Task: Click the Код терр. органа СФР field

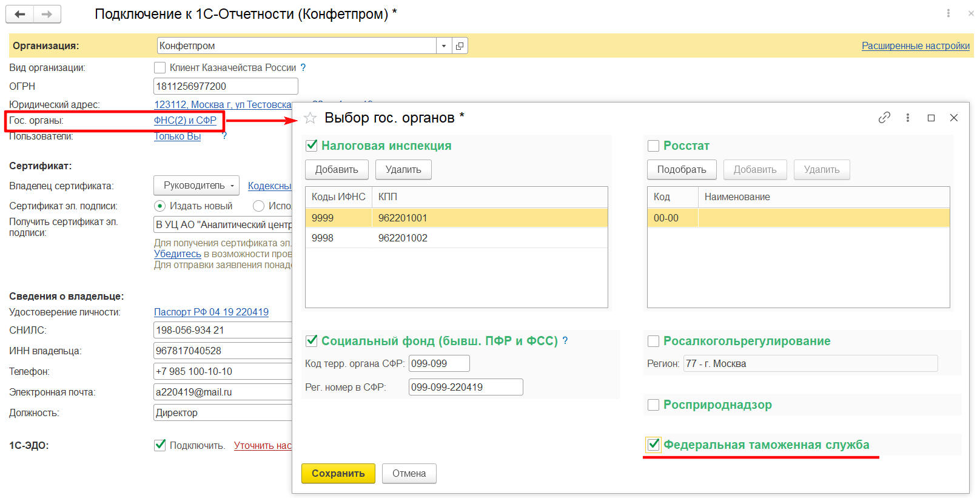Action: coord(439,363)
